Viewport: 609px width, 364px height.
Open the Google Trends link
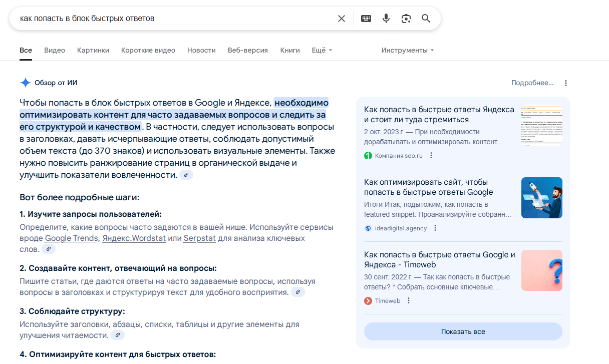[72, 238]
